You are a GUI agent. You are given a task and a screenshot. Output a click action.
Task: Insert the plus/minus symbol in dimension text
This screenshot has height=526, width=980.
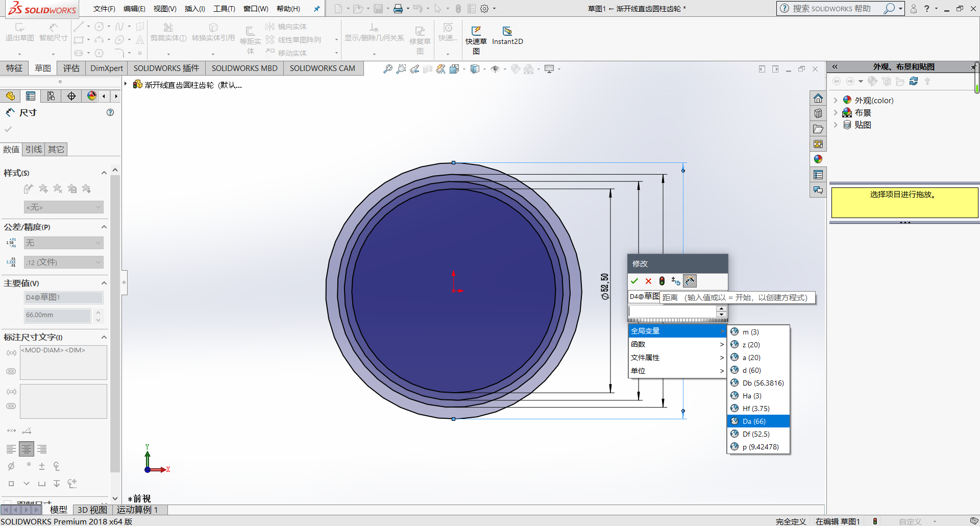(42, 466)
